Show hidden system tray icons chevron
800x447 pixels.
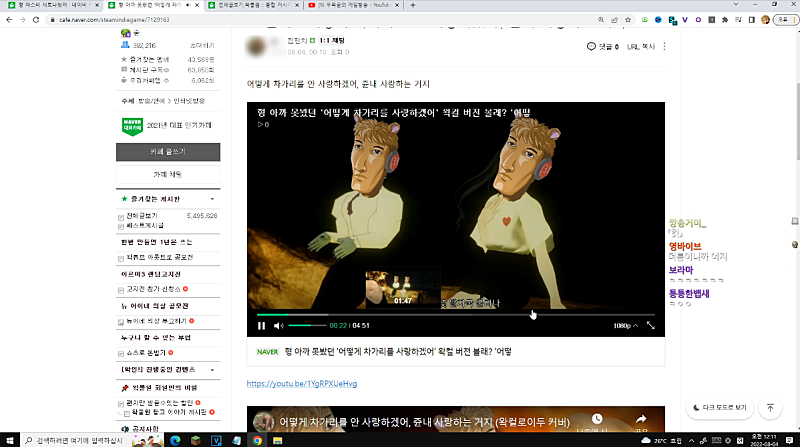(x=691, y=440)
